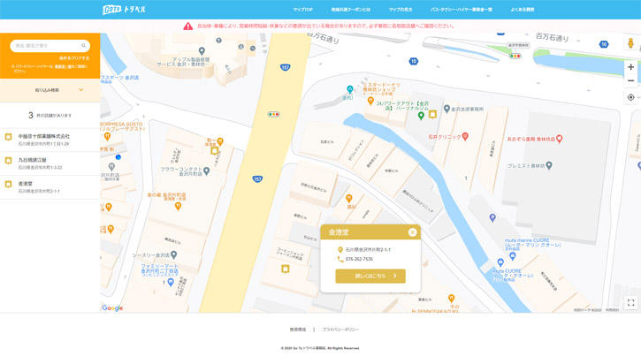641x364 pixels.
Task: Zoom in the map with plus button
Action: 630,67
